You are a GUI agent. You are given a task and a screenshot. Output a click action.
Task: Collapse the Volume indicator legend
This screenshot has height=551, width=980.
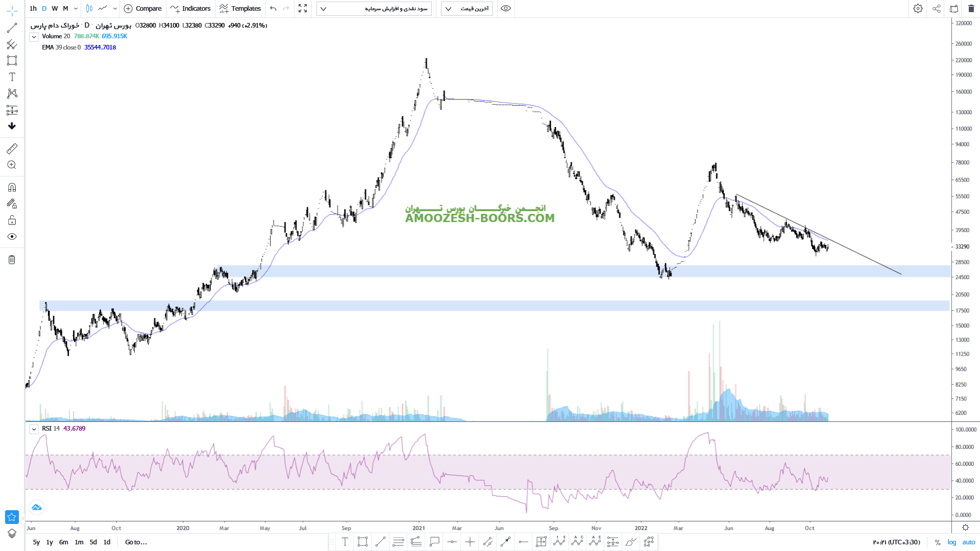tap(34, 37)
